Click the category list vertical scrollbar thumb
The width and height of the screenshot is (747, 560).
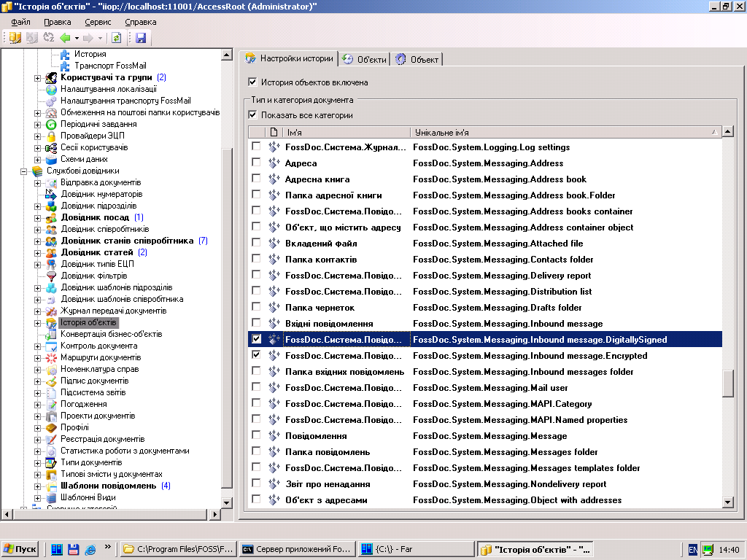click(727, 384)
